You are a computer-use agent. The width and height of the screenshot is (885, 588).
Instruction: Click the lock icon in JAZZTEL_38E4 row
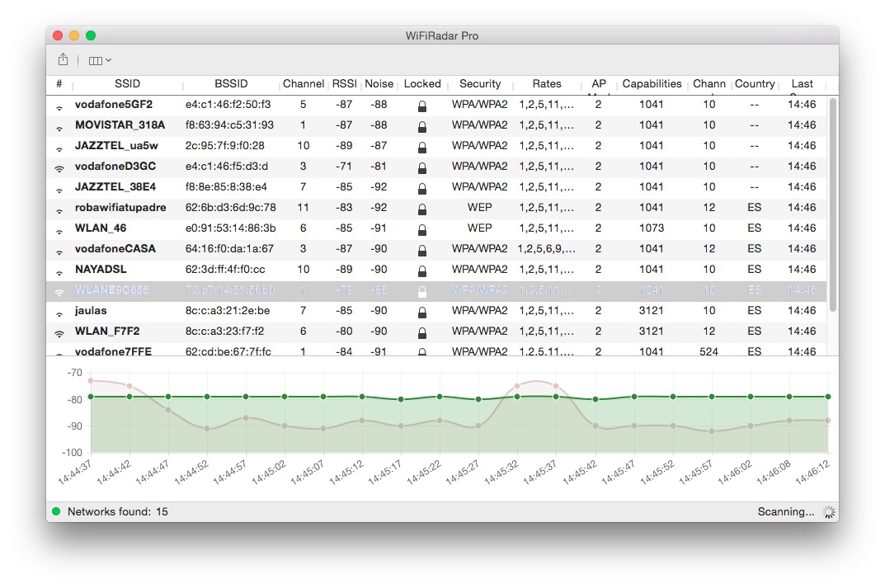tap(421, 188)
